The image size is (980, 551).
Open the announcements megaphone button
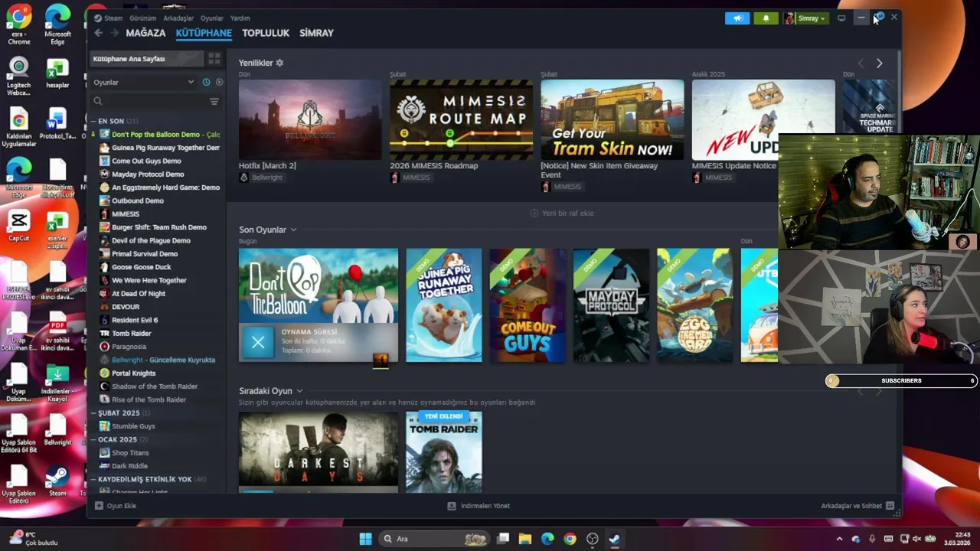[737, 18]
